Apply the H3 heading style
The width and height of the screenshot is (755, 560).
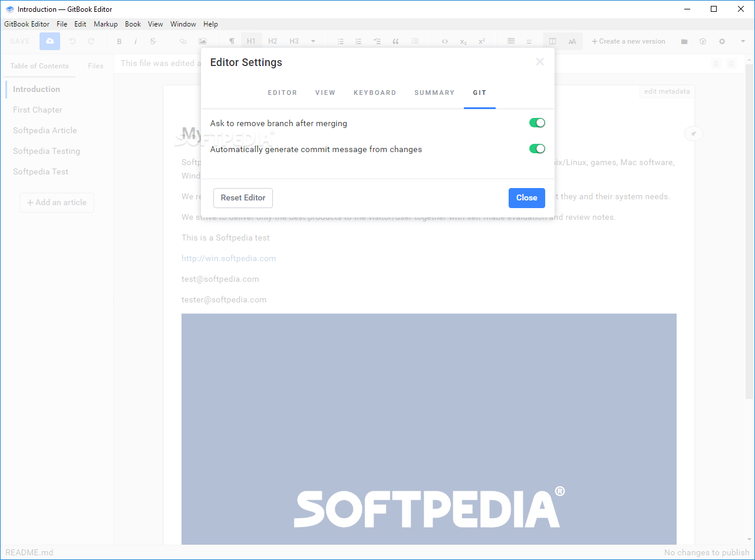294,41
